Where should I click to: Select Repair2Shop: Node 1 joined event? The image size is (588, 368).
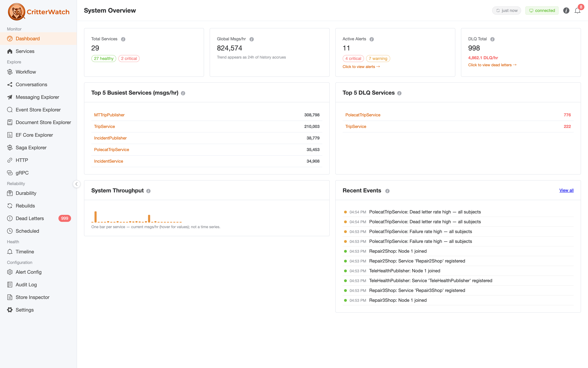point(458,251)
